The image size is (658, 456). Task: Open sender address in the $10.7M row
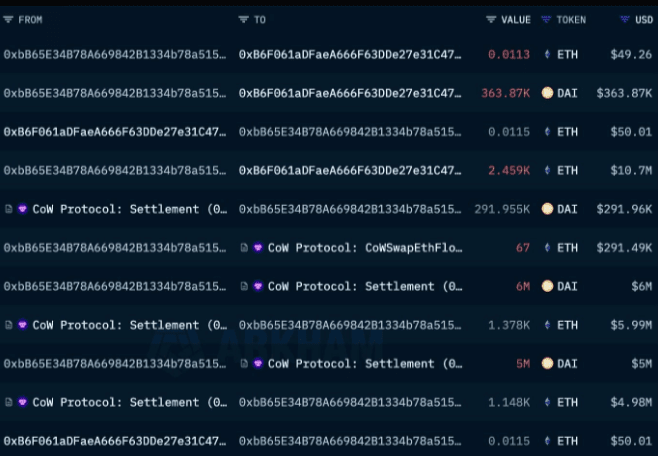coord(115,170)
